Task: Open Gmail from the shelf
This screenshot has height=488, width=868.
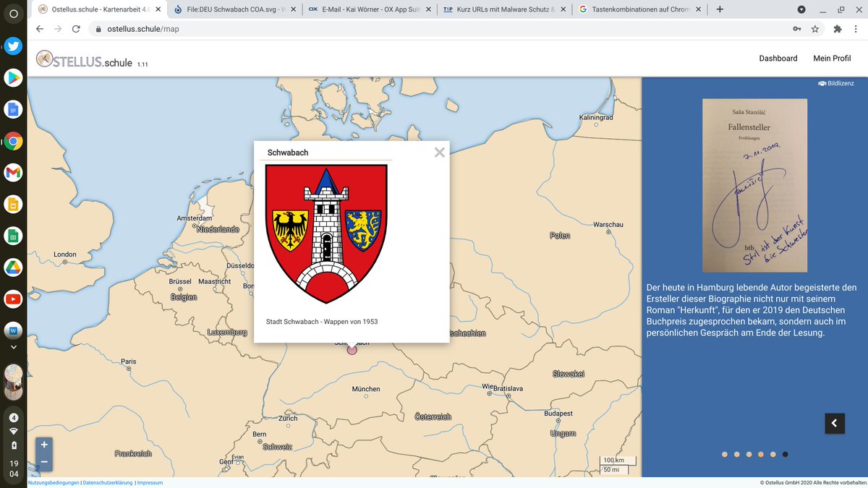Action: [13, 172]
